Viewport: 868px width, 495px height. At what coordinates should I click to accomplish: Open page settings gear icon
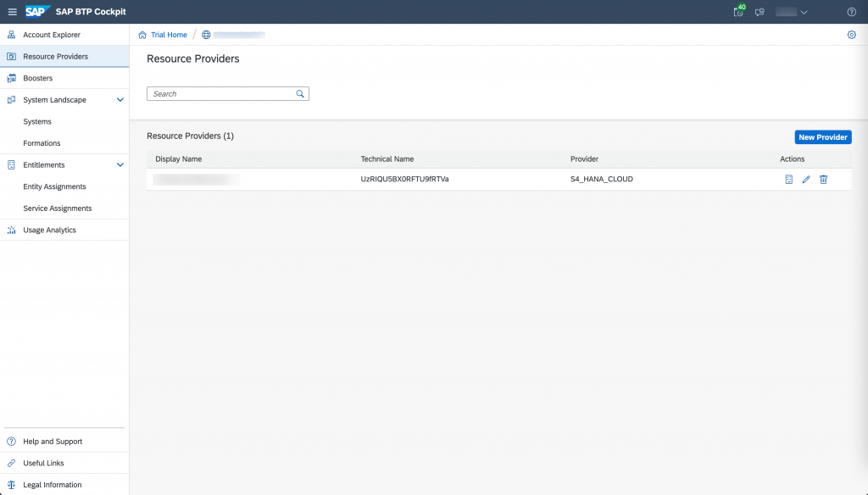coord(851,35)
